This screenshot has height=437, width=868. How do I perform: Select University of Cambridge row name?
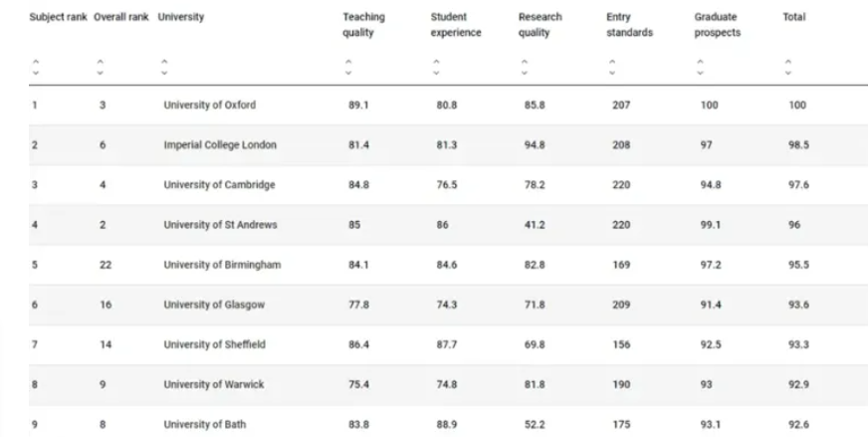(x=219, y=185)
